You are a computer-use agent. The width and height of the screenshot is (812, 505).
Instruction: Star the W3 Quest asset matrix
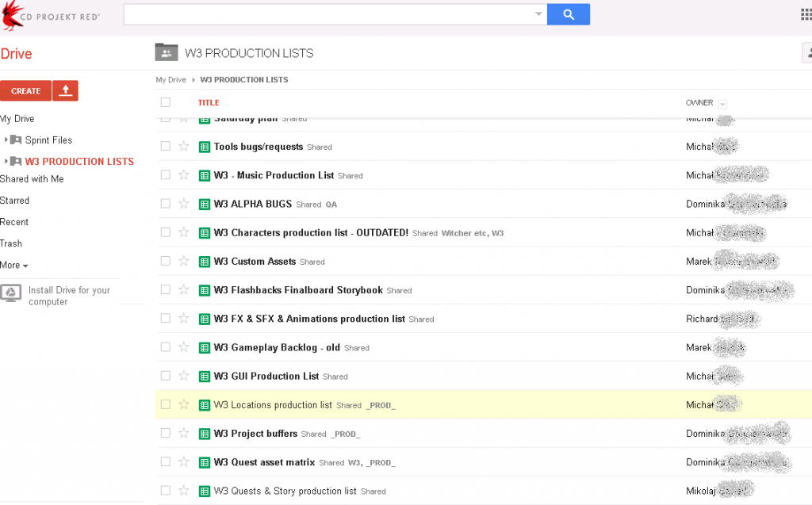[x=183, y=461]
